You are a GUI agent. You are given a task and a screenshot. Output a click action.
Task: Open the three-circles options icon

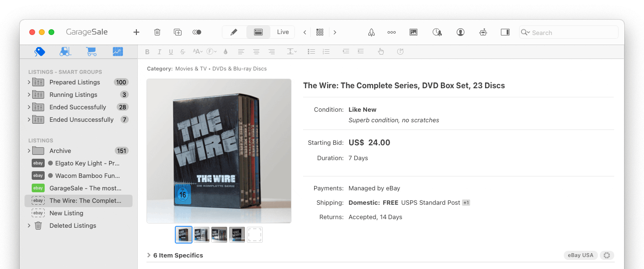pyautogui.click(x=391, y=32)
